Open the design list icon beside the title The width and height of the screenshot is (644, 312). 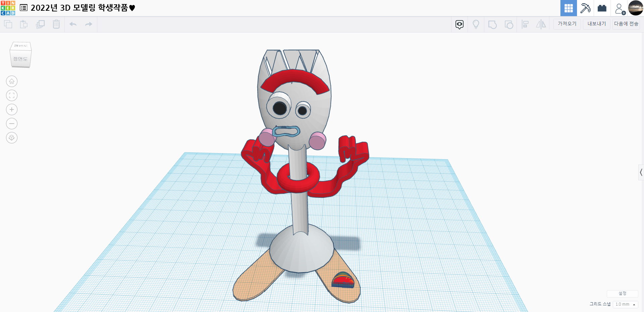coord(23,8)
